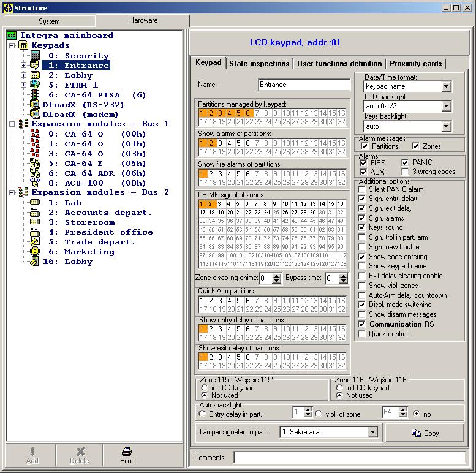Click the ETHM-1 module icon
Screen dimensions: 476x473
click(35, 85)
